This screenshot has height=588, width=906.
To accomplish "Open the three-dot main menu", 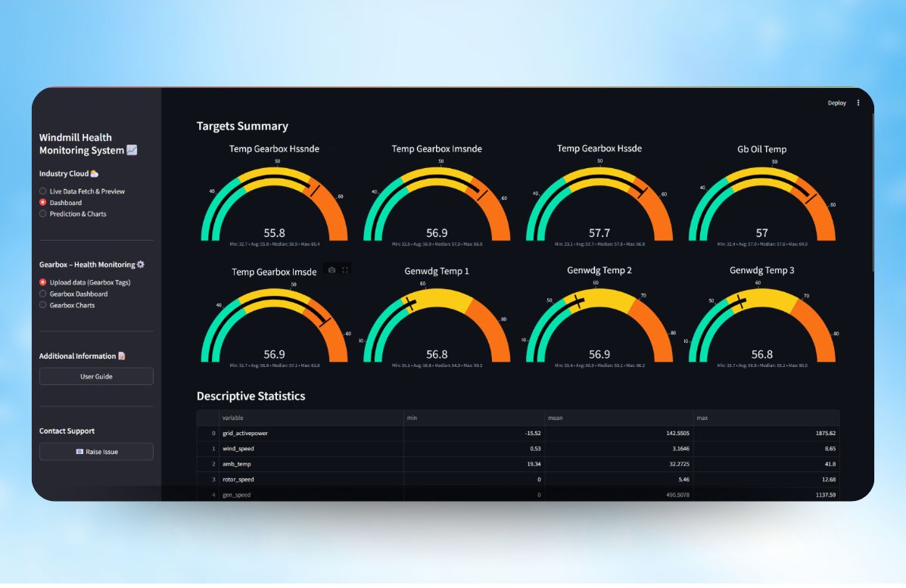I will point(858,103).
